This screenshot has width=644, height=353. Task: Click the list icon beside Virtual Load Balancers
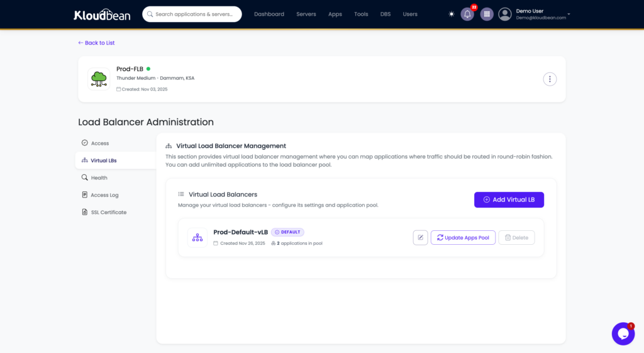pos(180,194)
